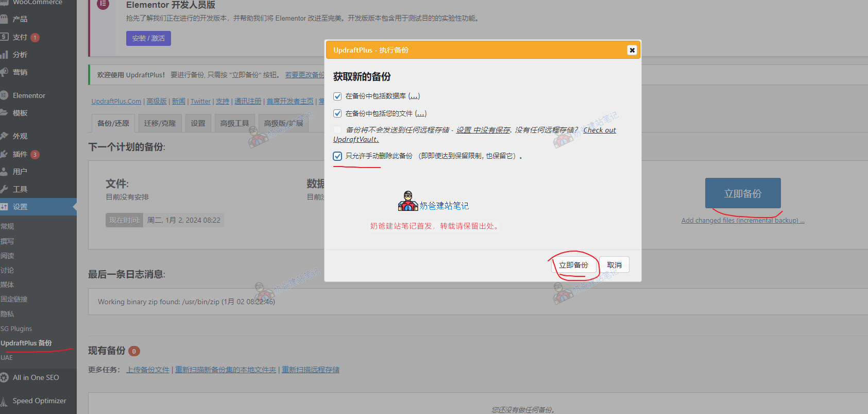
Task: Open the 通讯注册 link
Action: click(x=248, y=102)
